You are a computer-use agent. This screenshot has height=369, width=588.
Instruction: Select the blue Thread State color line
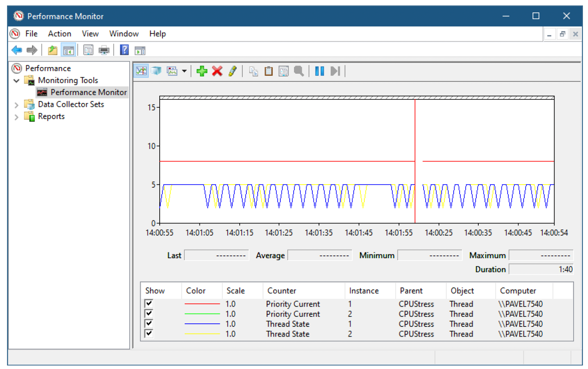pos(202,324)
